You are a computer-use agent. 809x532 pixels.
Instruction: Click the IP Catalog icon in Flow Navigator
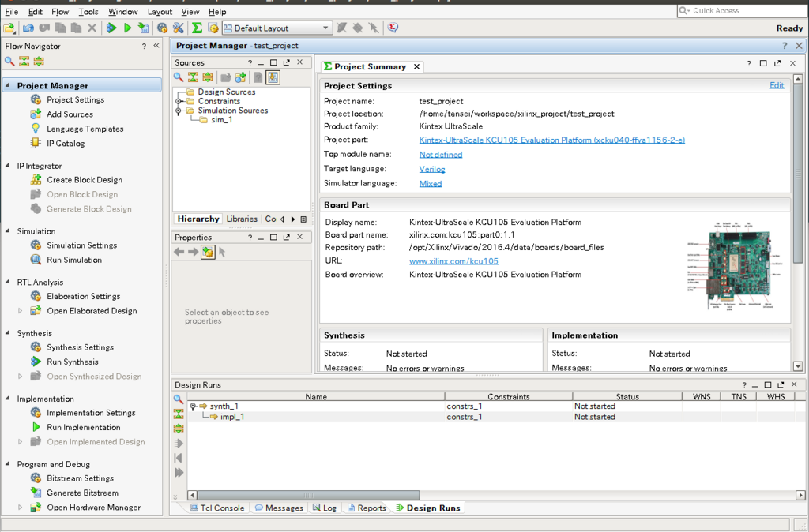click(36, 143)
